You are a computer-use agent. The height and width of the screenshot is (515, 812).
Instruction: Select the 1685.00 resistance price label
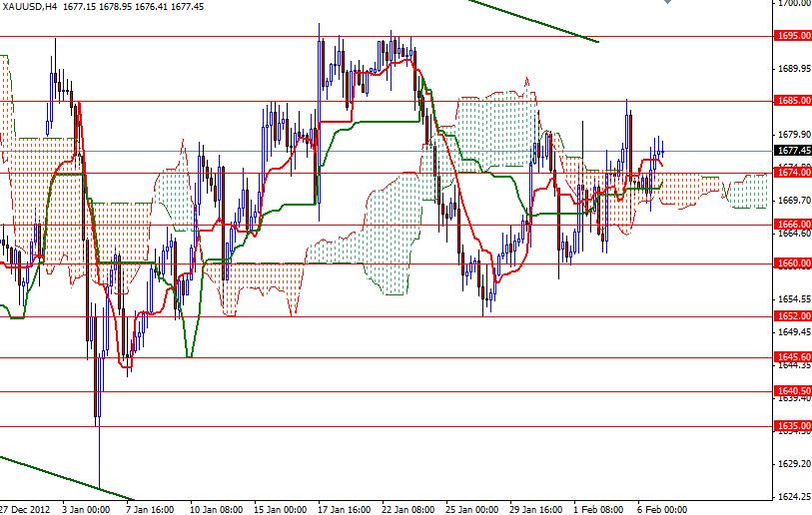click(791, 101)
